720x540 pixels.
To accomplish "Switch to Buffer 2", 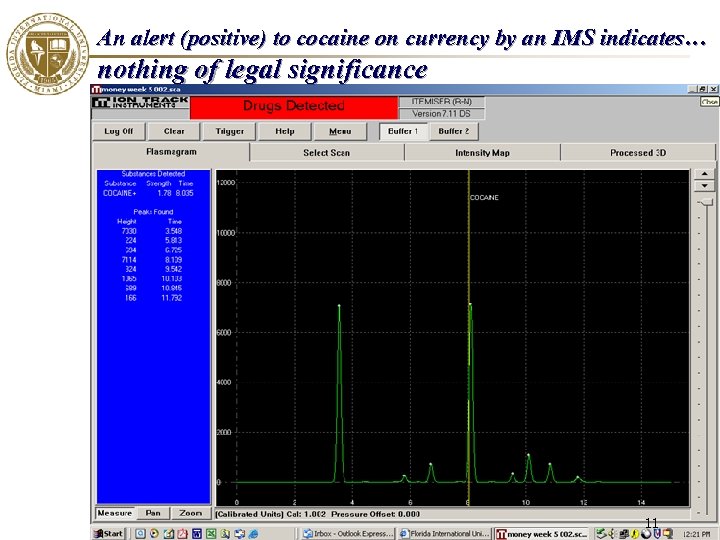I will pos(453,131).
